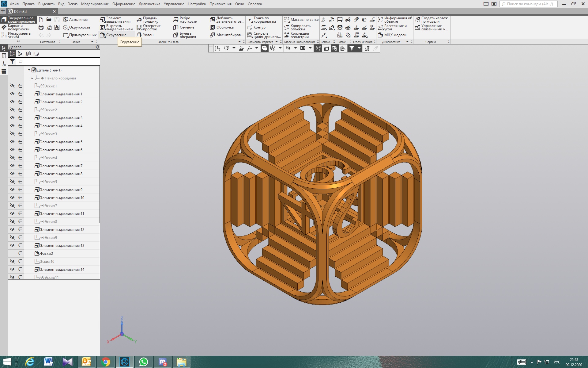Hide Элемент выдавливания:3 via eye icon
The image size is (588, 368).
12,118
